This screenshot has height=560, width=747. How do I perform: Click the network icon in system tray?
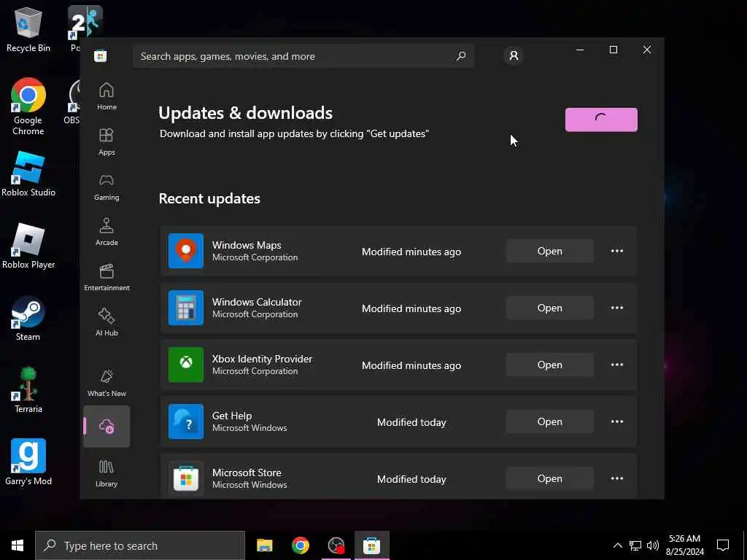[x=635, y=545]
